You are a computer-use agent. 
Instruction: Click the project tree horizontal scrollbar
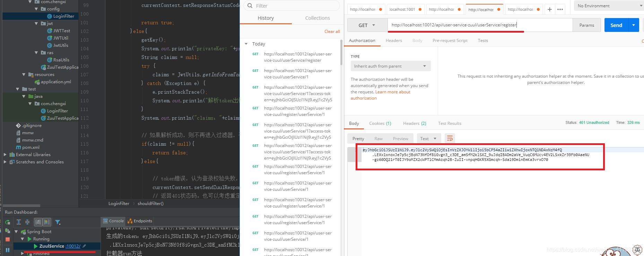[x=21, y=206]
